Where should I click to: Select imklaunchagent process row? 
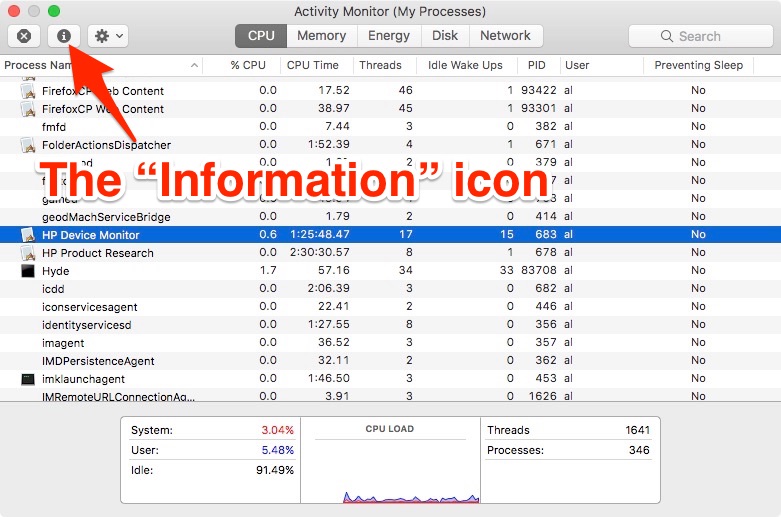pyautogui.click(x=390, y=379)
